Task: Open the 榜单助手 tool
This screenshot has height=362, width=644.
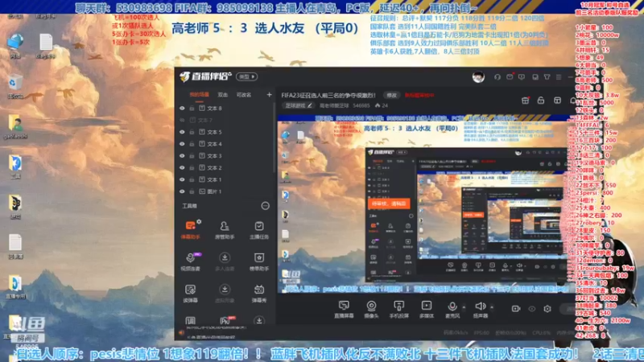Action: click(258, 261)
